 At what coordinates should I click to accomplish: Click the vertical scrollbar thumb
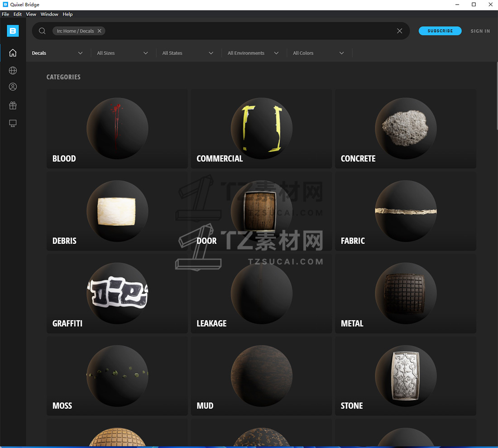pyautogui.click(x=497, y=96)
